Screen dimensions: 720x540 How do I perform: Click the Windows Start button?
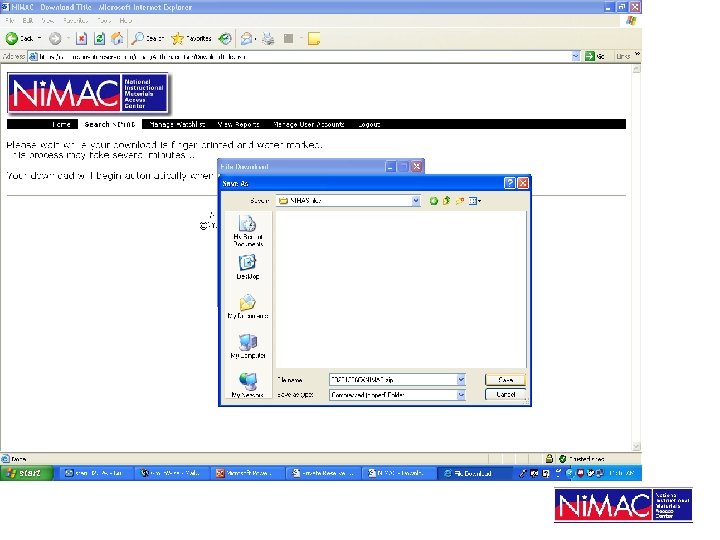point(26,473)
